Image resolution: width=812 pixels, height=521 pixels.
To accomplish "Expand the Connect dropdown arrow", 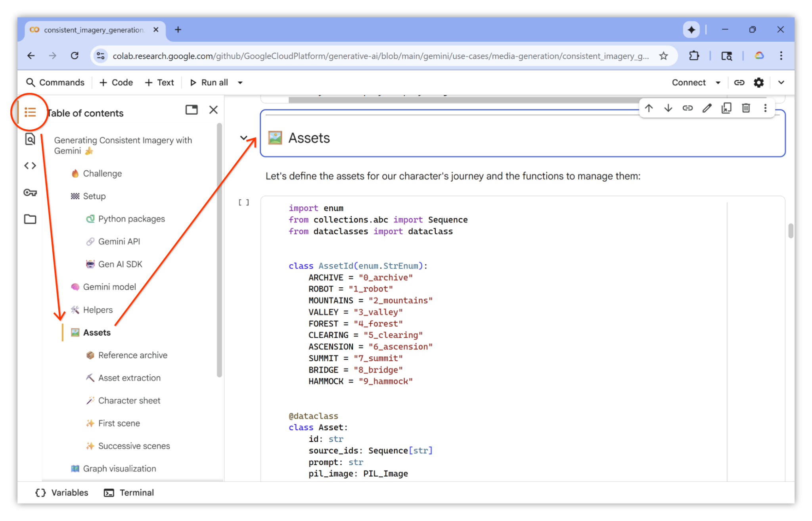I will click(718, 83).
